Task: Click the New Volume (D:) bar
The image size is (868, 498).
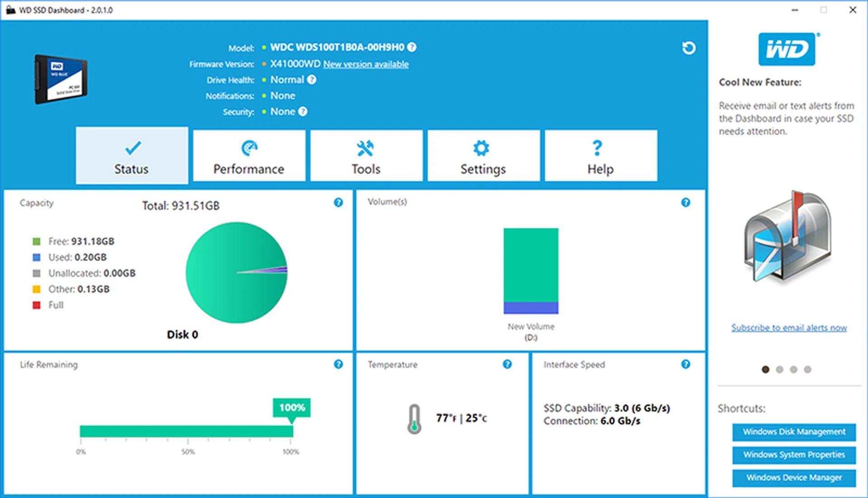Action: (x=531, y=270)
